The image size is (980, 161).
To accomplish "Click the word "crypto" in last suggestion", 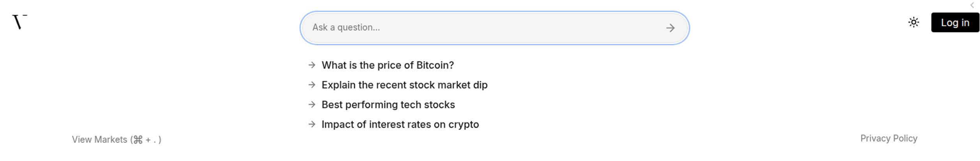I will pyautogui.click(x=463, y=125).
